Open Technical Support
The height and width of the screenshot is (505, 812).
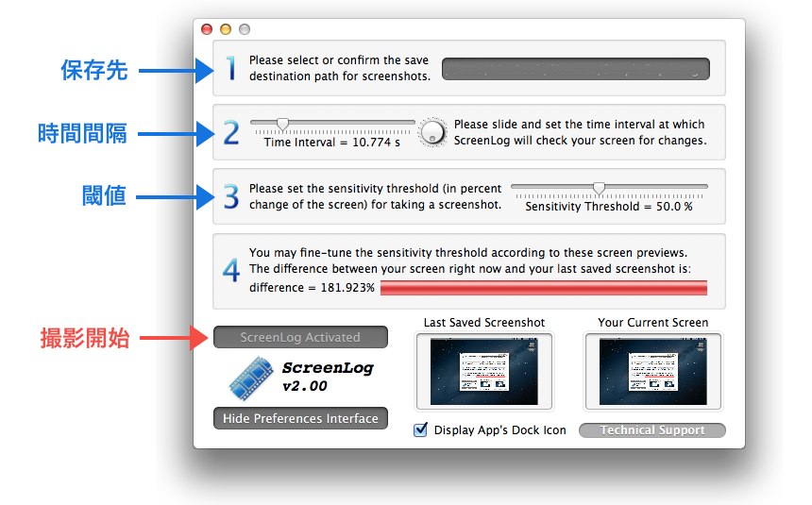tap(652, 430)
